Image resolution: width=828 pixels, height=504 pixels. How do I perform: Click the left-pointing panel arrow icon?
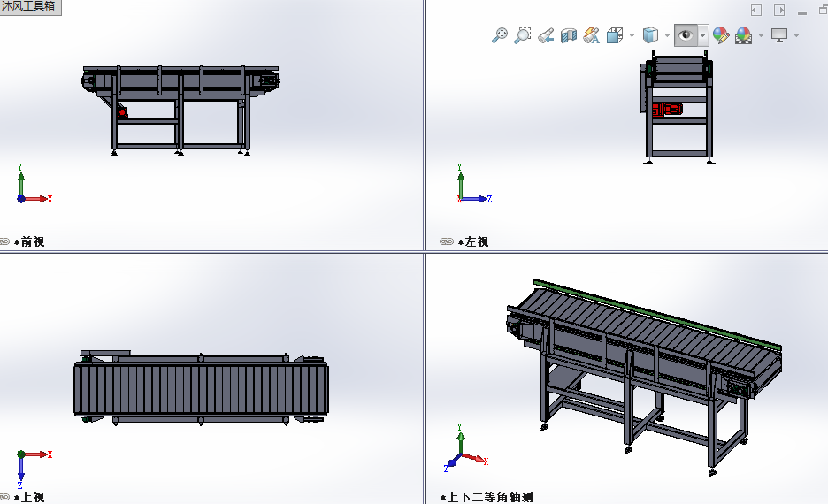point(756,10)
